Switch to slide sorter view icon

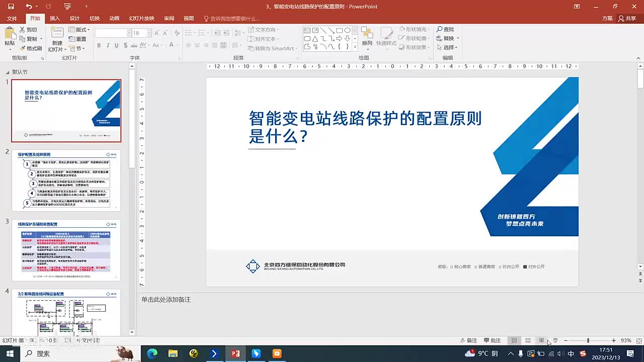[528, 340]
